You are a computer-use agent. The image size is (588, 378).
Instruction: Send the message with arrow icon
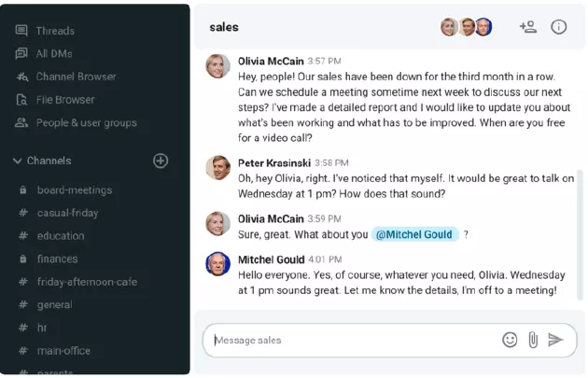click(556, 340)
